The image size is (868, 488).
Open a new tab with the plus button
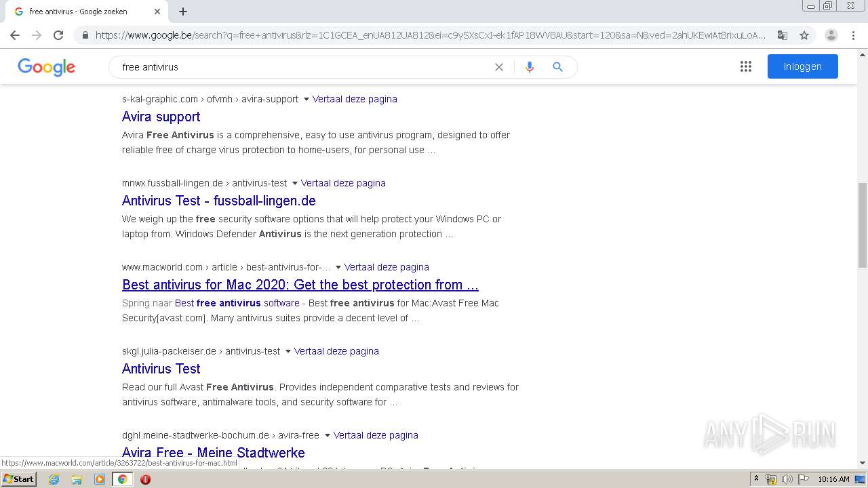click(x=183, y=12)
